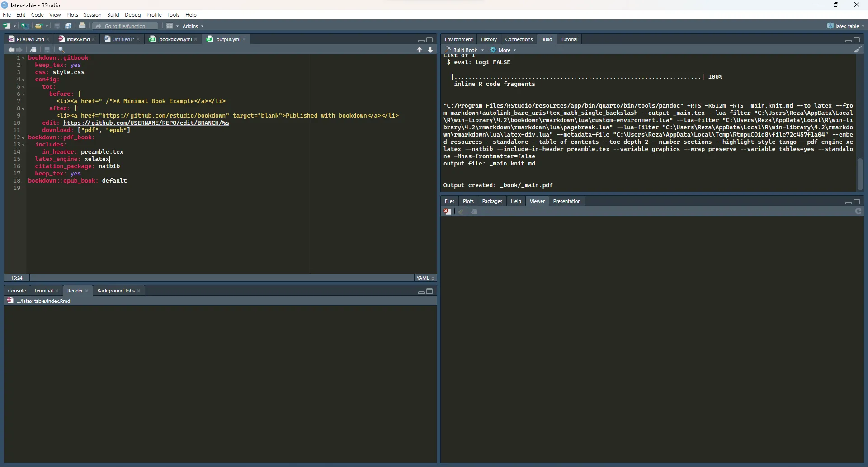Open the YAML file type selector
This screenshot has width=868, height=467.
[425, 278]
